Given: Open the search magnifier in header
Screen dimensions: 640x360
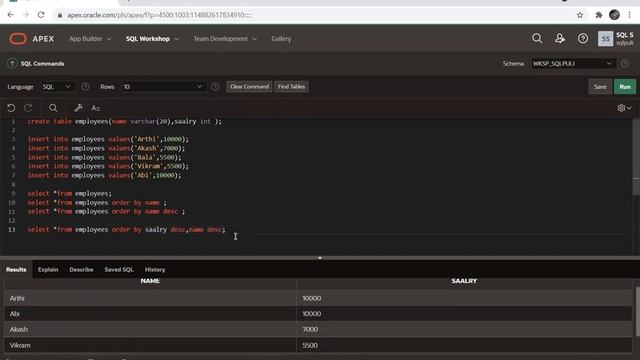Looking at the screenshot, I should click(537, 38).
